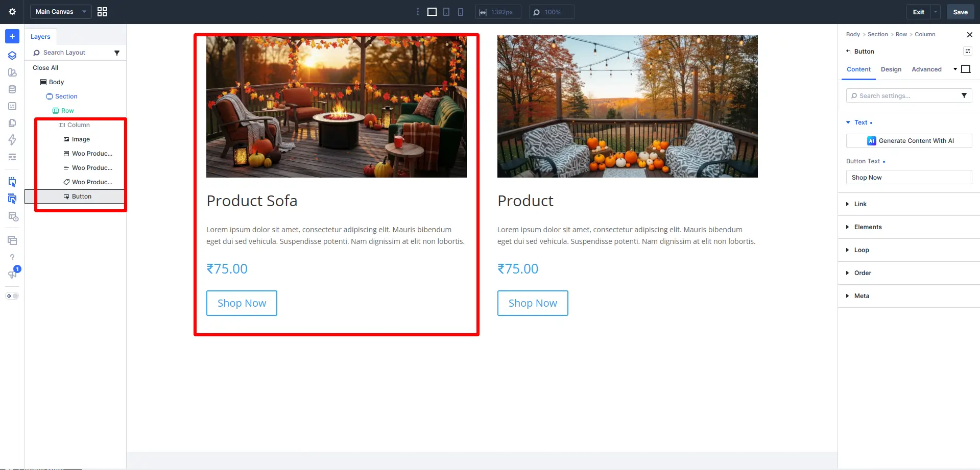Click the second product's deck image
Screen dimensions: 980x470
[x=627, y=106]
